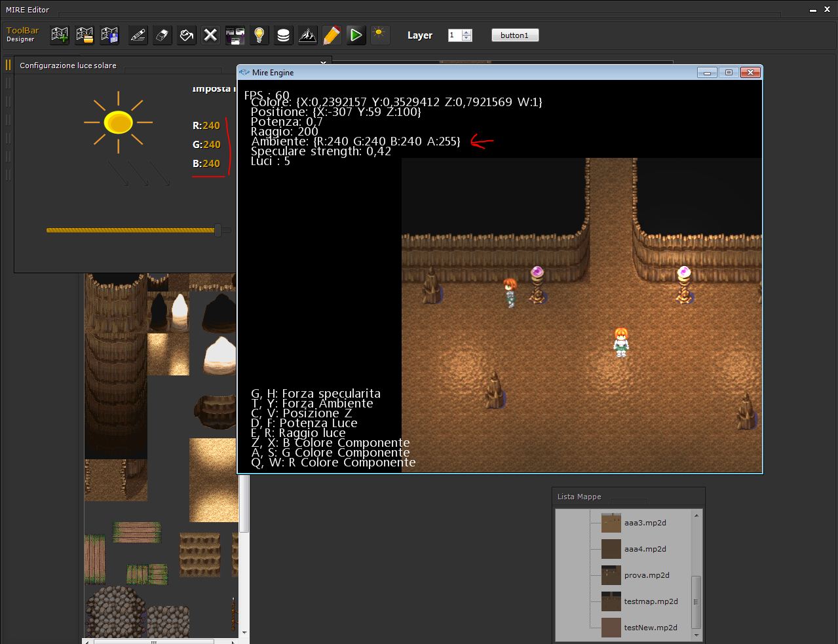The image size is (838, 644).
Task: Click the 'Raggio: 200' debug line
Action: click(284, 132)
